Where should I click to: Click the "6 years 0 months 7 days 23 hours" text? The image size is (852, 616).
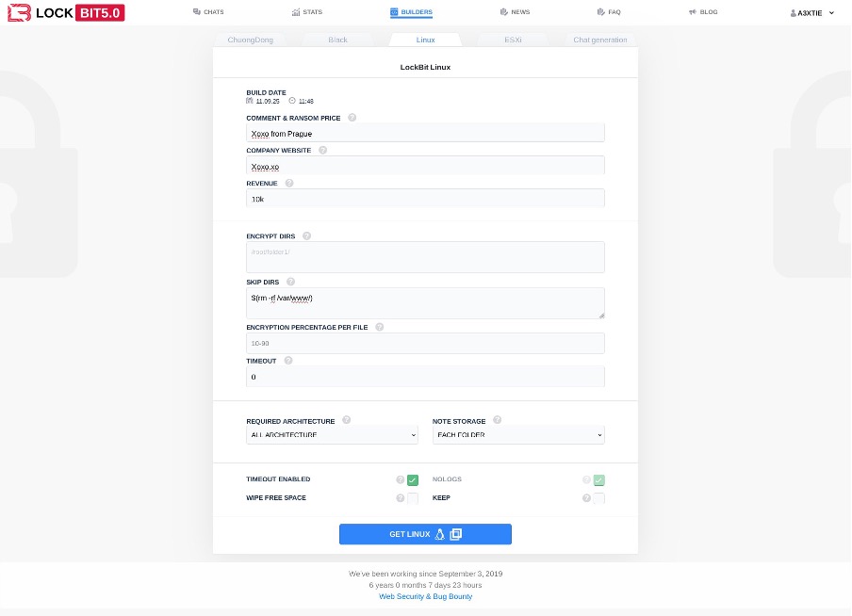pyautogui.click(x=425, y=585)
